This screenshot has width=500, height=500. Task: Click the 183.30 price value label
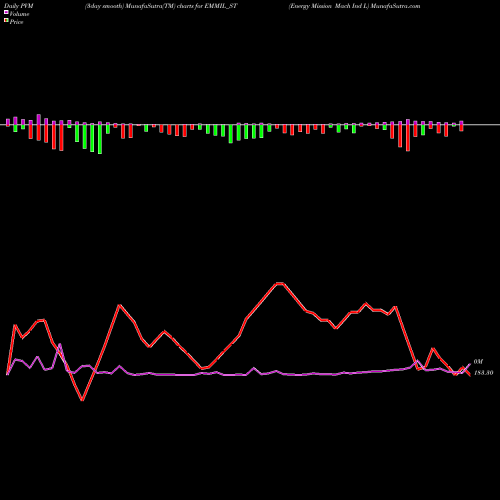(x=483, y=373)
